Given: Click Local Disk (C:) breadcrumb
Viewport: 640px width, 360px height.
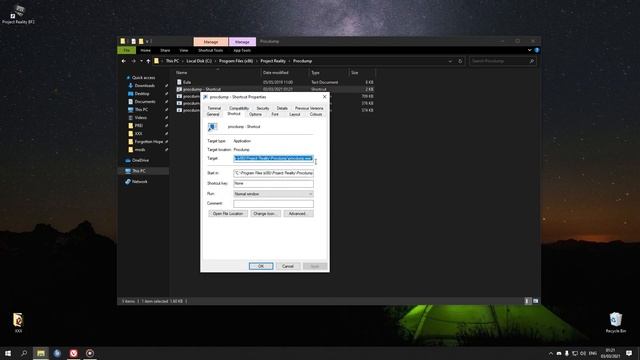Looking at the screenshot, I should [x=199, y=61].
